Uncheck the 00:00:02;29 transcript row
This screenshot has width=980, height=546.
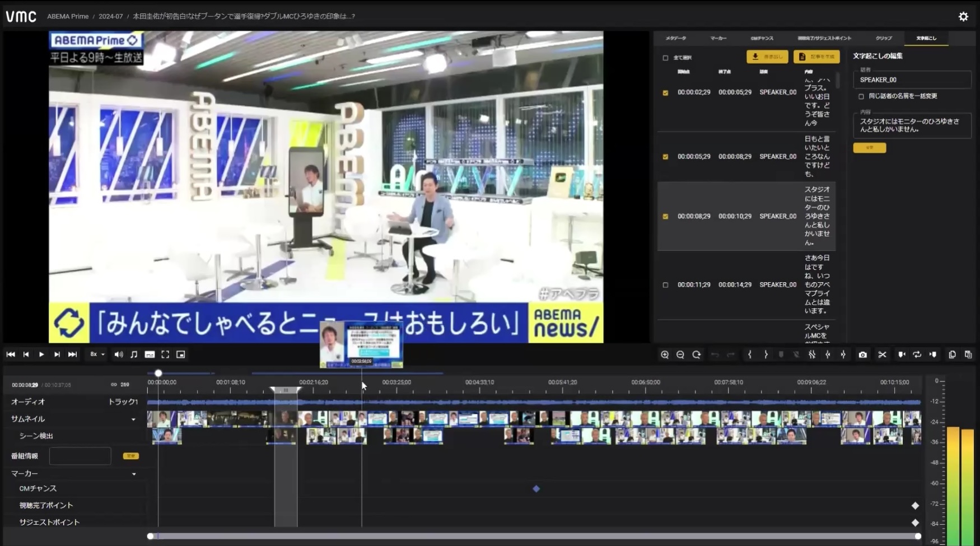pyautogui.click(x=665, y=92)
